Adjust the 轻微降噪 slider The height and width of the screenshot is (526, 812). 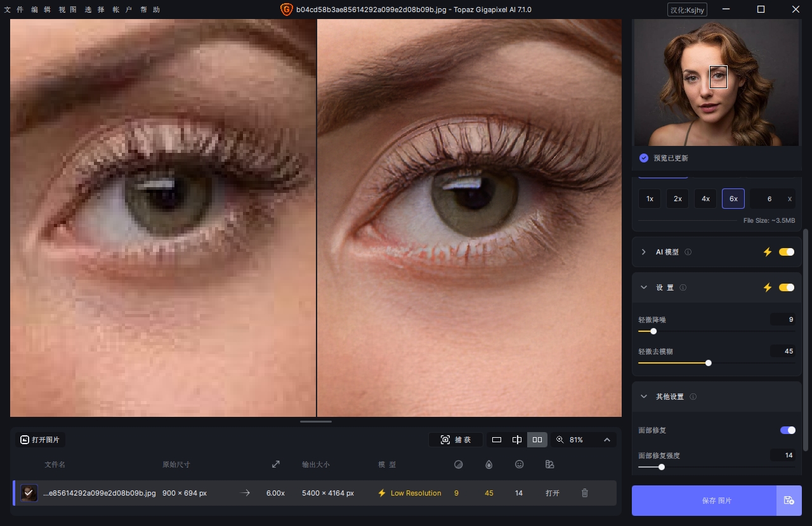[653, 331]
